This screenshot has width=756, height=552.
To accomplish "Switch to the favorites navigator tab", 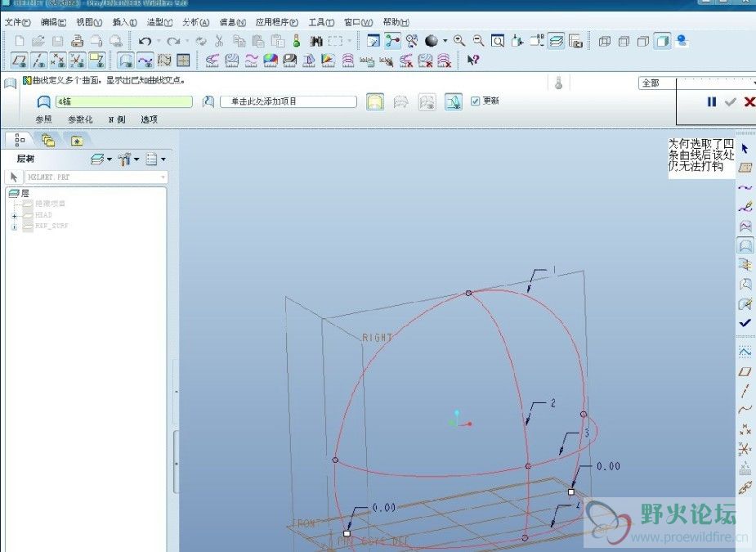I will click(77, 141).
